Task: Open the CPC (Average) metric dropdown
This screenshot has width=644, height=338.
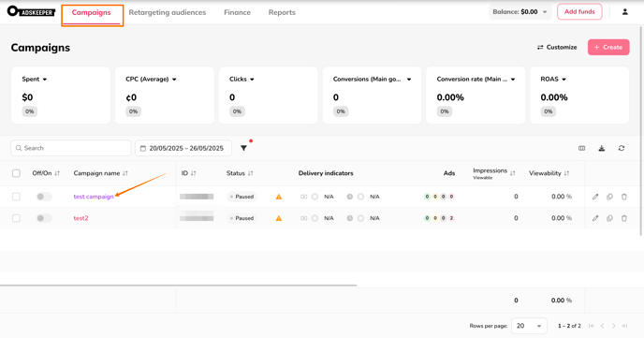Action: 151,79
